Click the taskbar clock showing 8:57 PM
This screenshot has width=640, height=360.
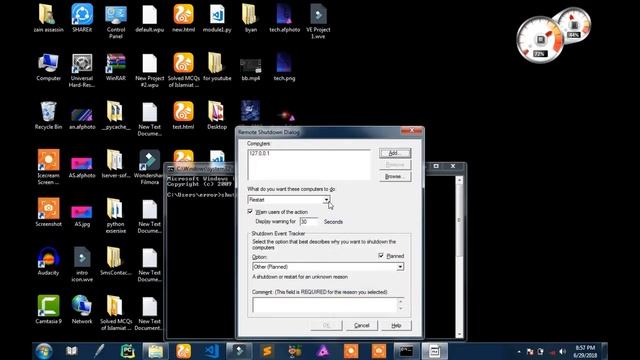point(585,351)
